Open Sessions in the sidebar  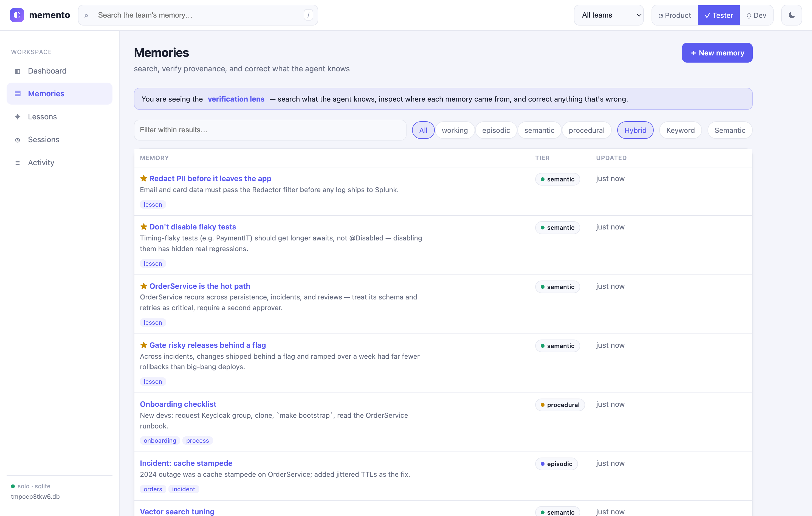point(59,140)
